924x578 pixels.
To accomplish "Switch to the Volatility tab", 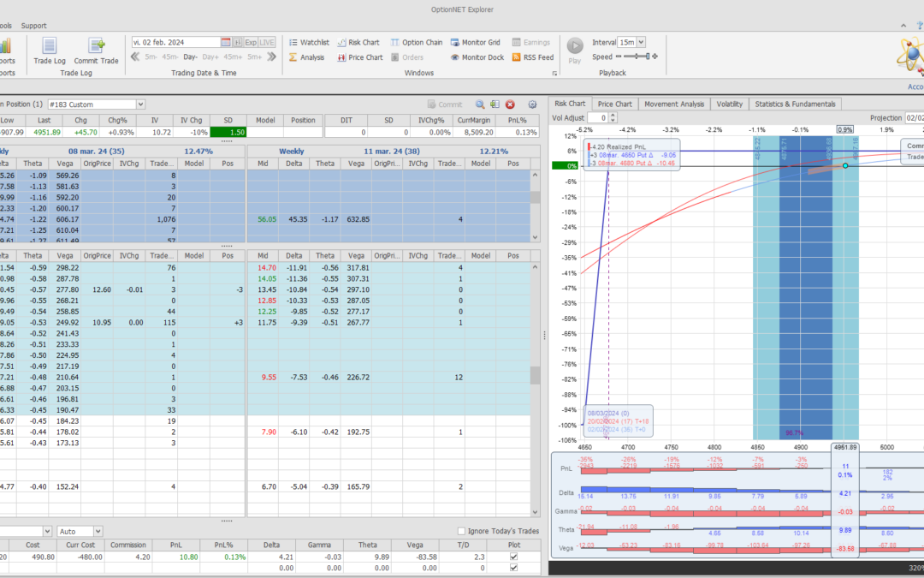I will coord(730,104).
